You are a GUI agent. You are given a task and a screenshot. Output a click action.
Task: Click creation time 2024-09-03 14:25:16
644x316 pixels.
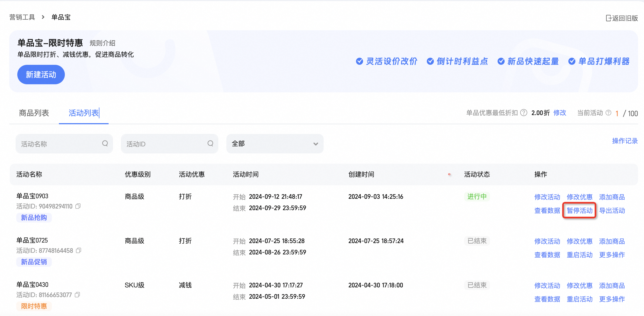pyautogui.click(x=376, y=196)
